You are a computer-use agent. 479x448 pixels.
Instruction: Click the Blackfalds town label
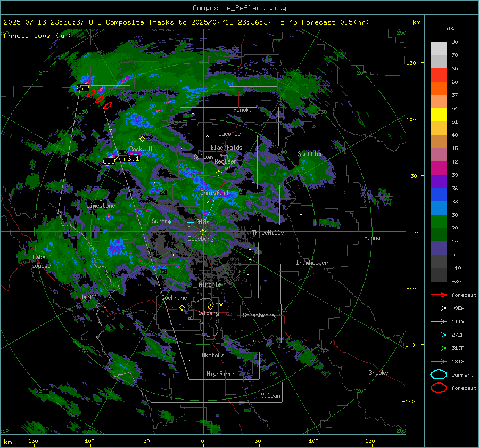(x=226, y=148)
